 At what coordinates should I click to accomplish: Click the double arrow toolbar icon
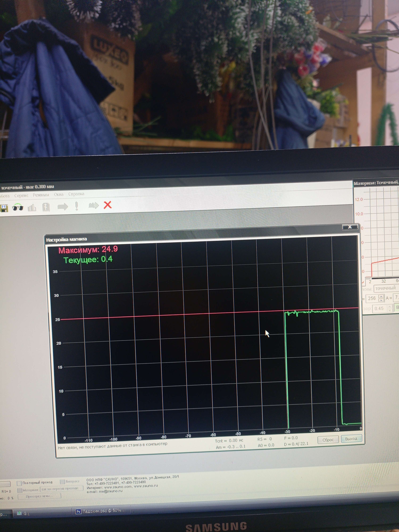(93, 205)
